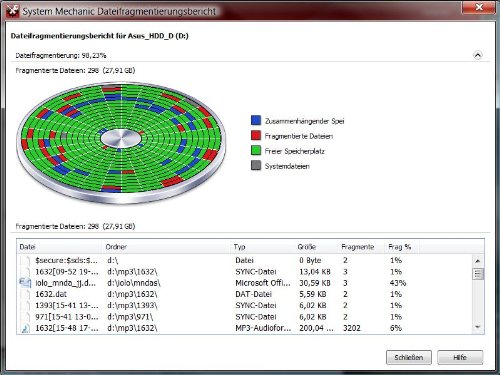Select the 1632.dat file row
Screen dimensions: 500x375
pyautogui.click(x=244, y=294)
